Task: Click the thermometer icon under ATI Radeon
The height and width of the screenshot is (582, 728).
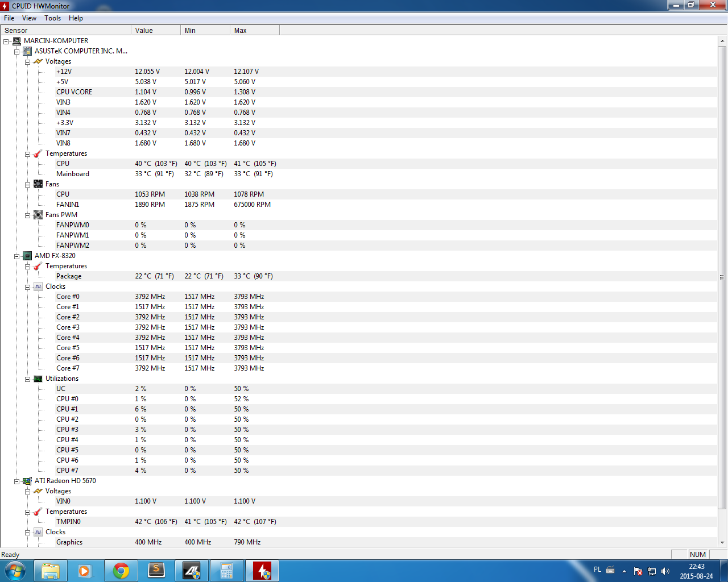Action: [x=38, y=512]
